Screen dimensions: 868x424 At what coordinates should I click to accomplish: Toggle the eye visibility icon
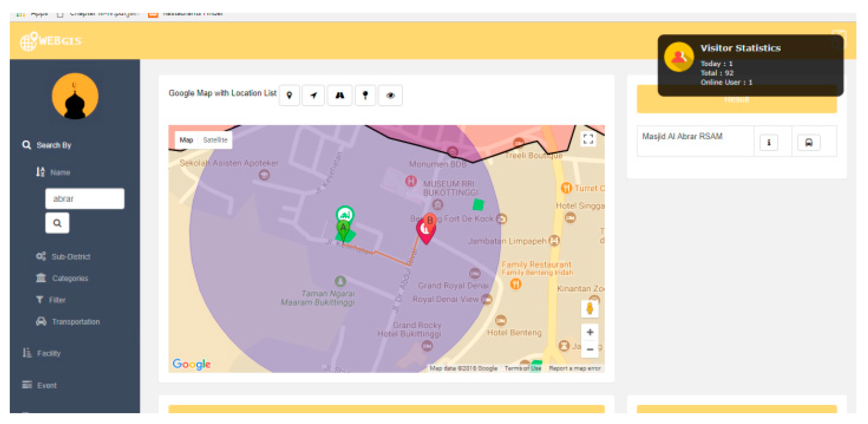coord(390,95)
